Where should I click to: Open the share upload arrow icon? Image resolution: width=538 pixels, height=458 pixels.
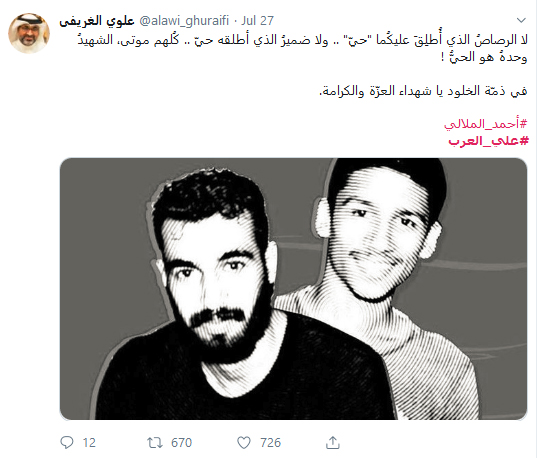332,442
